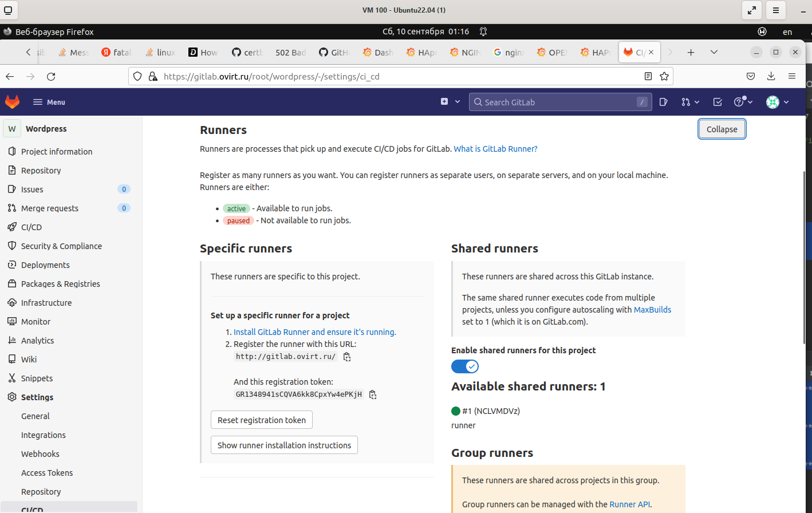Open Repository under Settings submenu
The image size is (812, 513).
(41, 492)
